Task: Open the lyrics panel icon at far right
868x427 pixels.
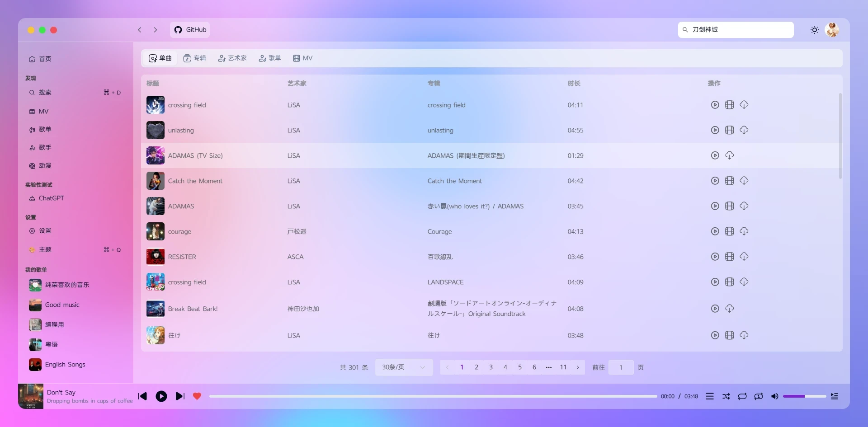Action: 835,396
